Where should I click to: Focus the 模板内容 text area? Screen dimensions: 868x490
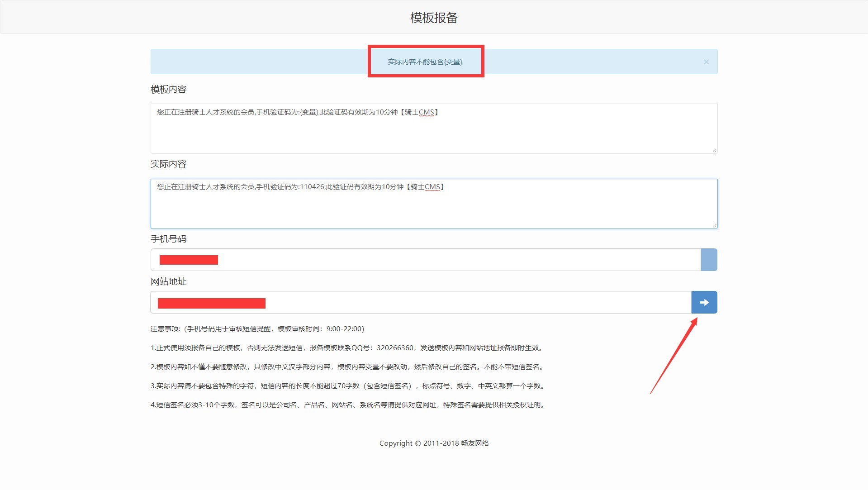(434, 128)
